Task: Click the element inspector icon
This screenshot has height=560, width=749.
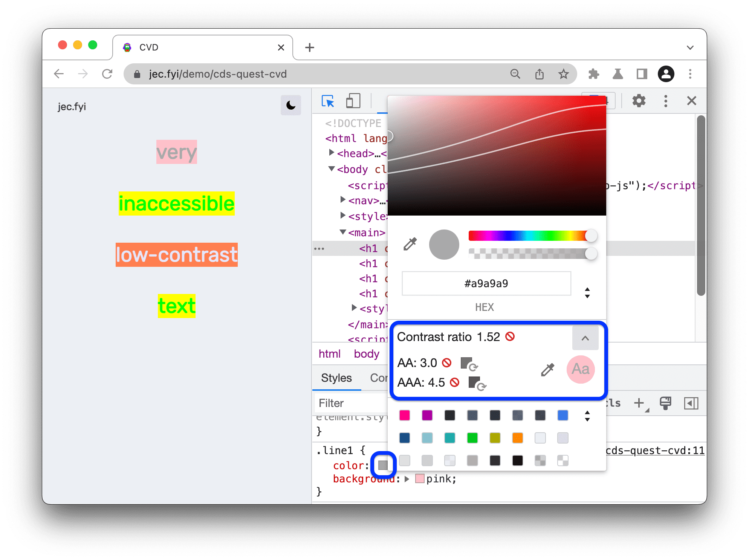Action: click(328, 100)
